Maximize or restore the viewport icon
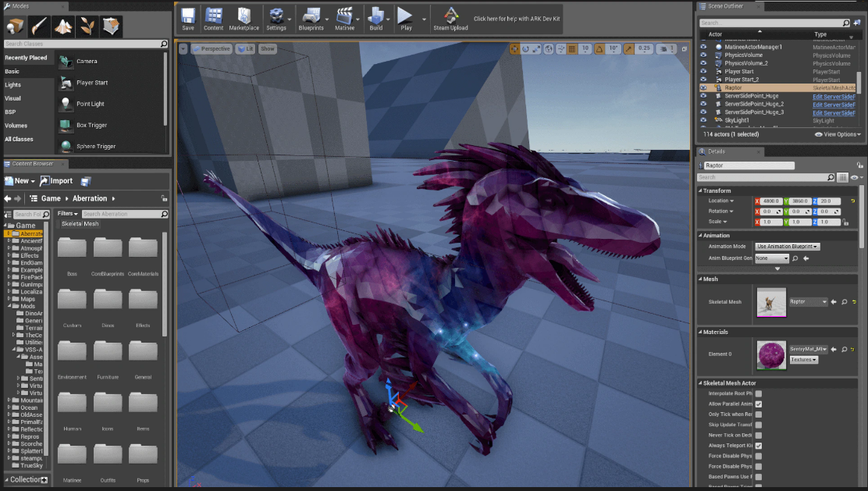868x491 pixels. click(685, 48)
